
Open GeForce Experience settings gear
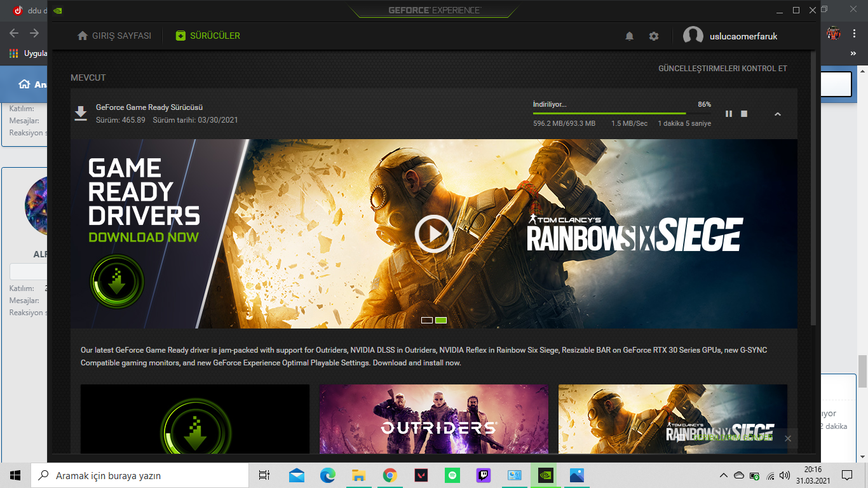click(654, 36)
